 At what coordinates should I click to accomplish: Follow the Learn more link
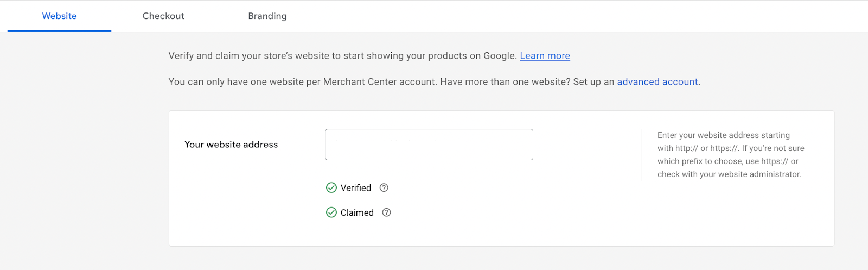[x=545, y=56]
